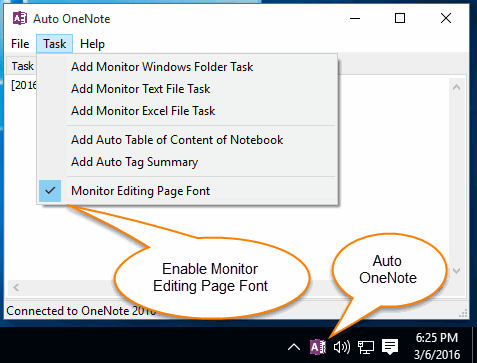Close the open Task menu
The width and height of the screenshot is (477, 363).
(55, 44)
